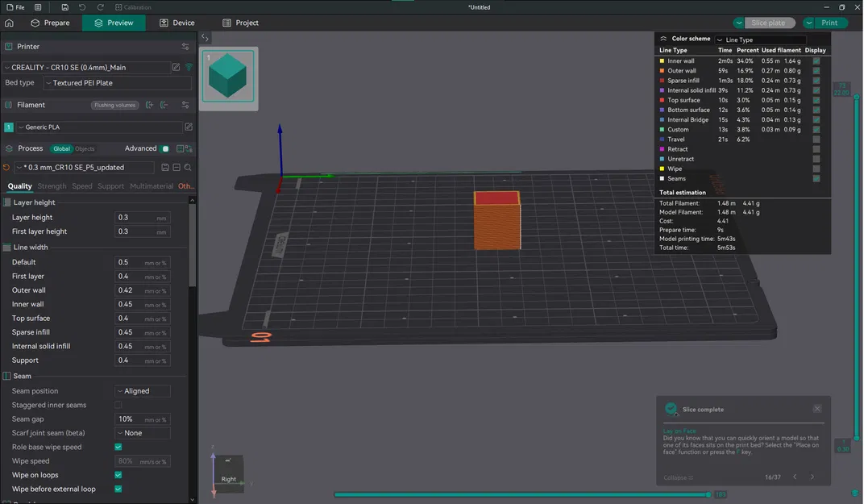This screenshot has width=868, height=504.
Task: Open the Seam position dropdown
Action: (x=142, y=391)
